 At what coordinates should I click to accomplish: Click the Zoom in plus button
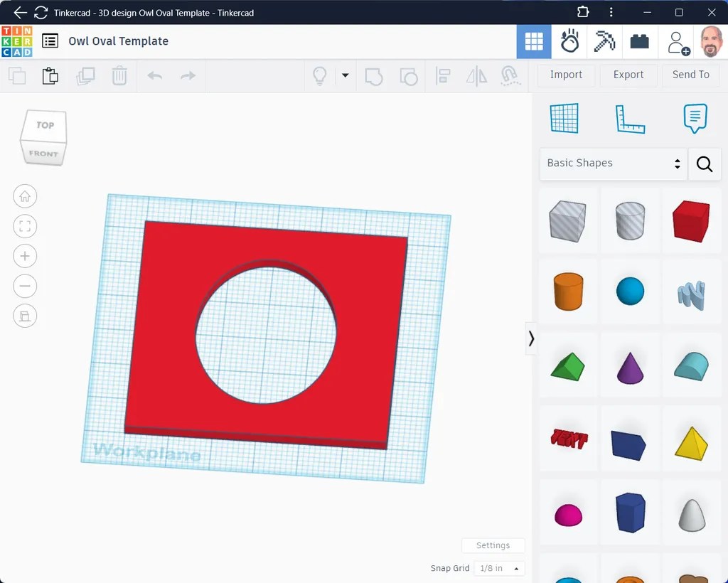click(25, 256)
